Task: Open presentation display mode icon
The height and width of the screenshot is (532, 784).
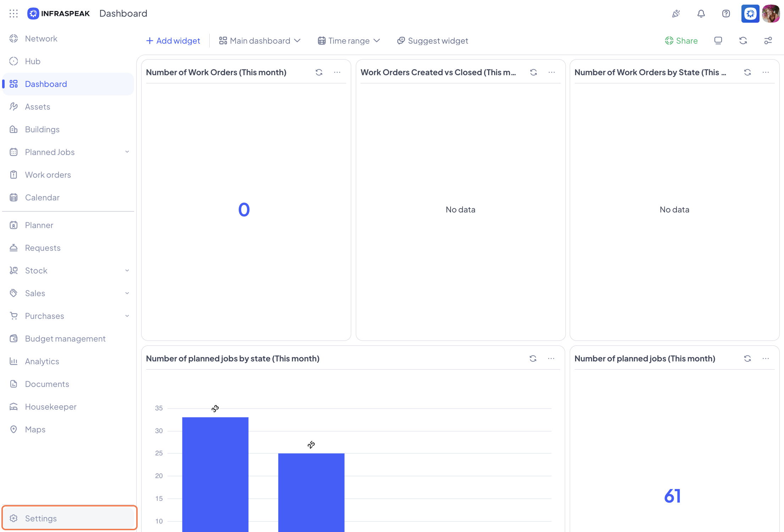Action: pos(718,41)
